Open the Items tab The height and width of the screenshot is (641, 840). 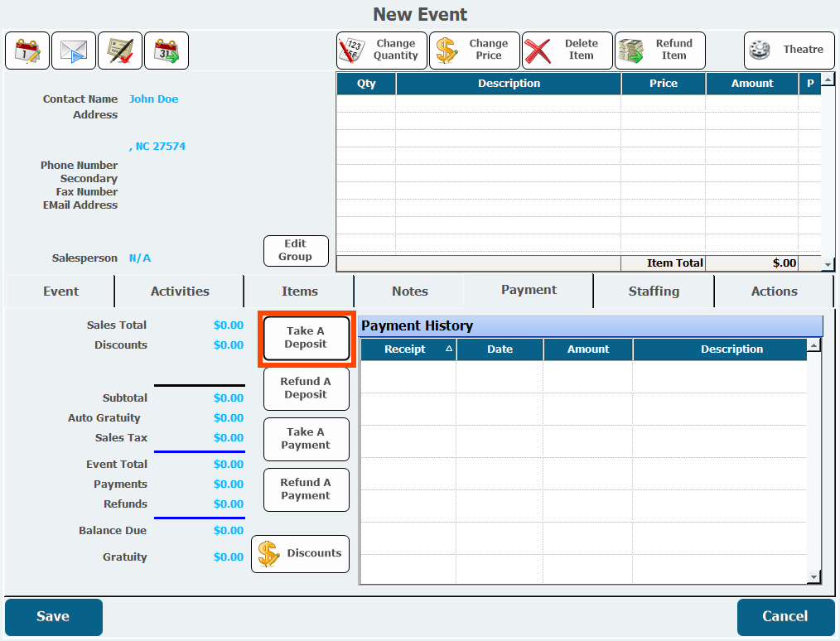tap(299, 292)
